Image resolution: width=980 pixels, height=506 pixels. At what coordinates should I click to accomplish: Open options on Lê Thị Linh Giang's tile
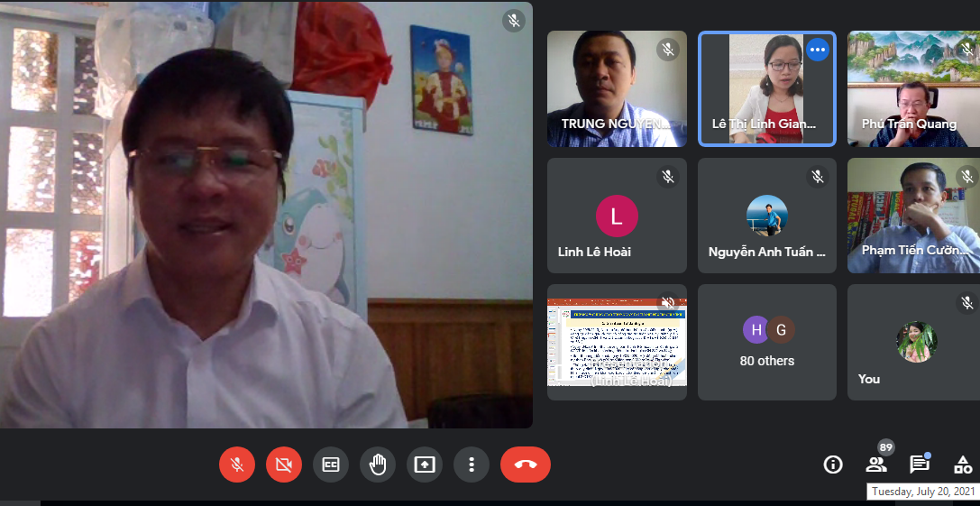[818, 50]
